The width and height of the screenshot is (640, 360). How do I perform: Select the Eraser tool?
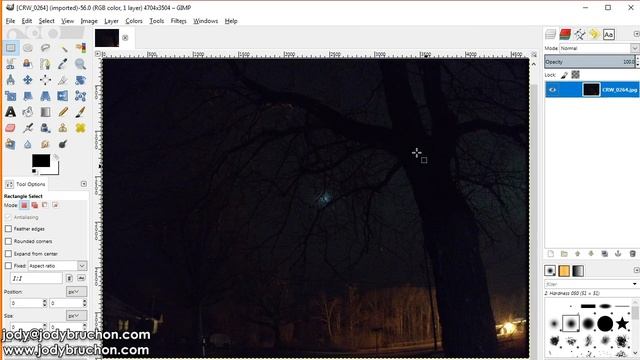(x=11, y=128)
